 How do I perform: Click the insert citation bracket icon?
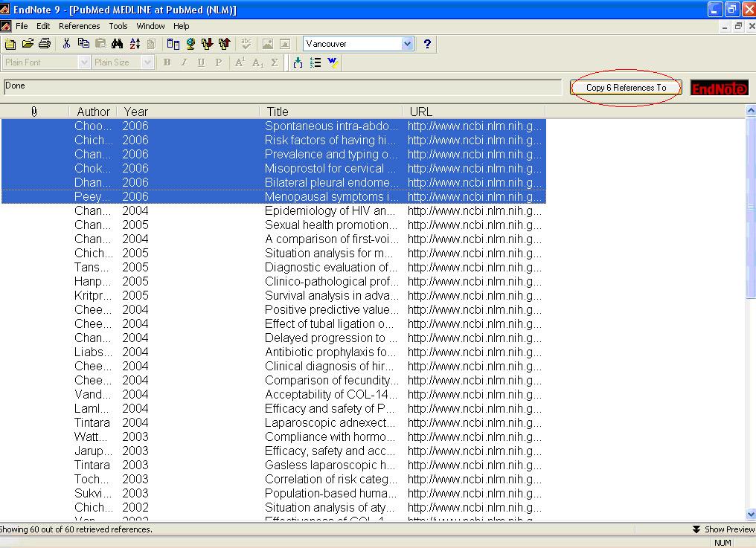[298, 62]
